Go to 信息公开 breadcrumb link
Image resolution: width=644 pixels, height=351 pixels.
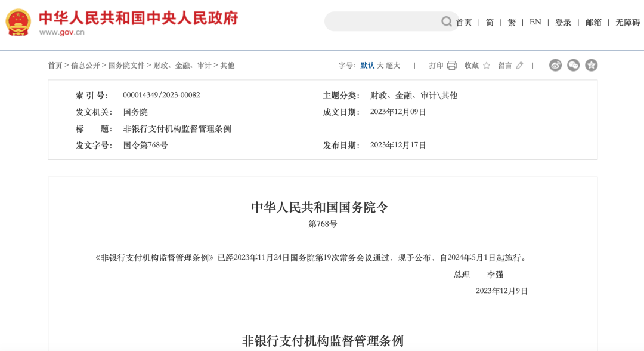point(85,65)
